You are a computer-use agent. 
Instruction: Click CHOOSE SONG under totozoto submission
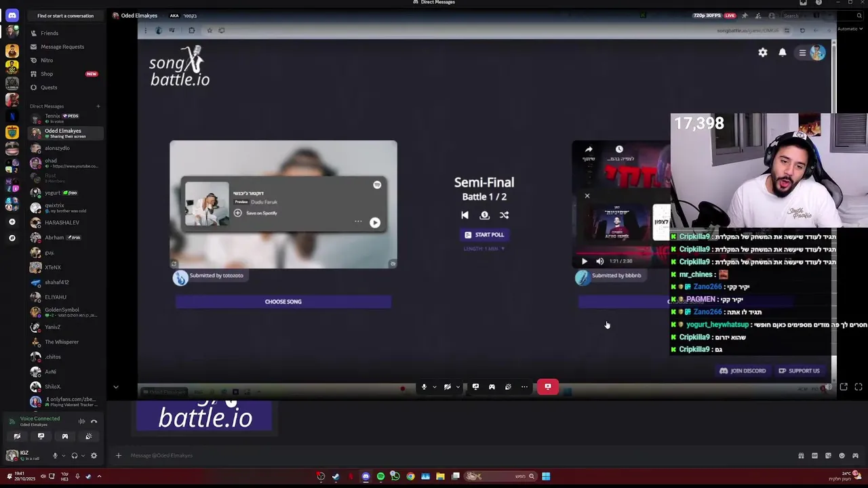(x=283, y=302)
